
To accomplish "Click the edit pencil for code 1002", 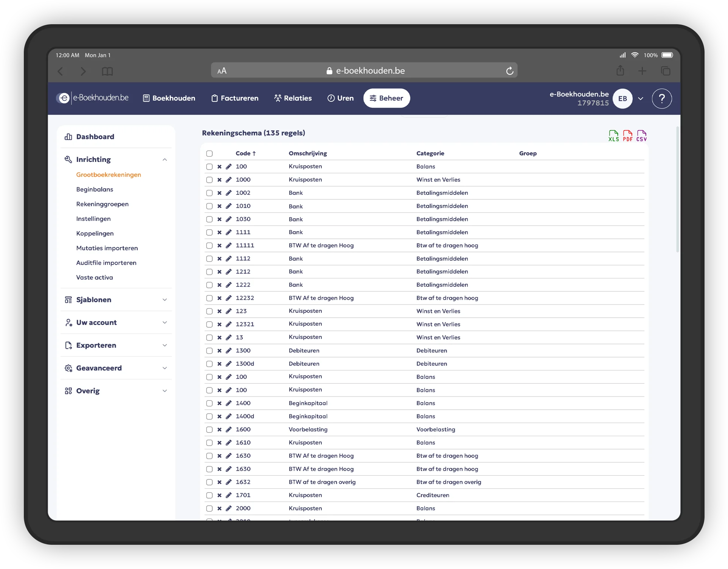I will pos(228,193).
